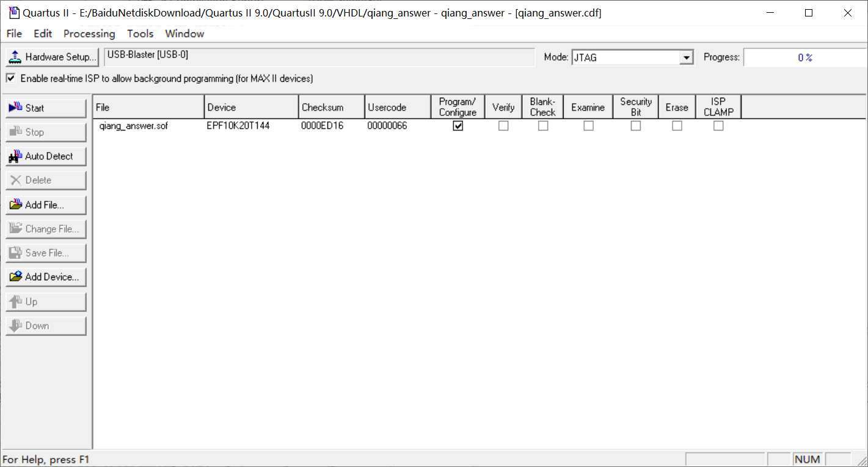Click the Quartus II app icon in title bar

click(x=13, y=13)
